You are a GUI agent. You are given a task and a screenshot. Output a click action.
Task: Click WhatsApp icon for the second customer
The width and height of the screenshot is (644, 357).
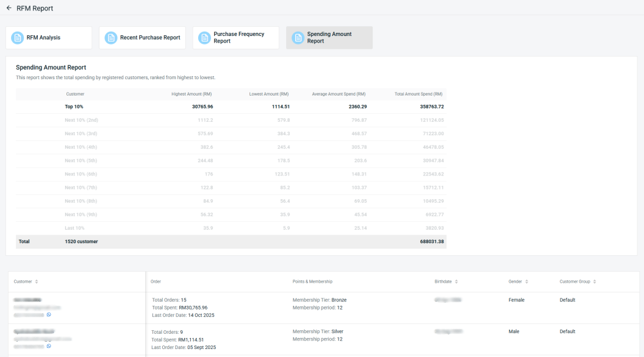pyautogui.click(x=49, y=346)
